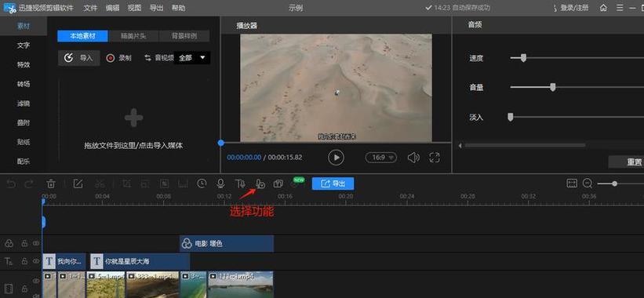Toggle player speaker volume icon

413,158
